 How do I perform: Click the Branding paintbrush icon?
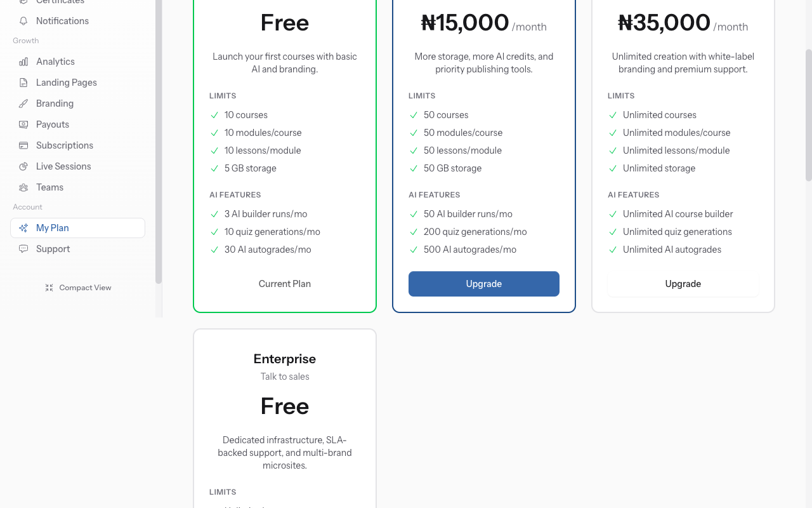click(23, 103)
